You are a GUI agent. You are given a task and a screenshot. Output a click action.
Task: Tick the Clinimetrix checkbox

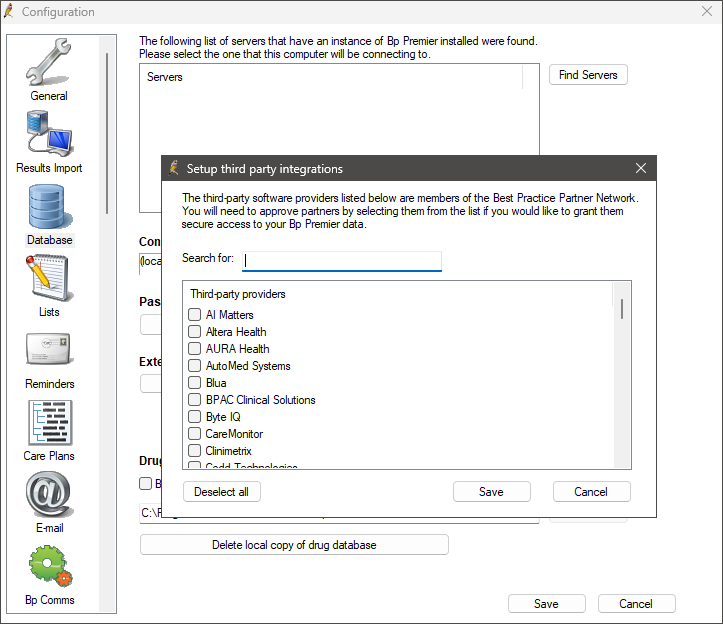pyautogui.click(x=195, y=451)
